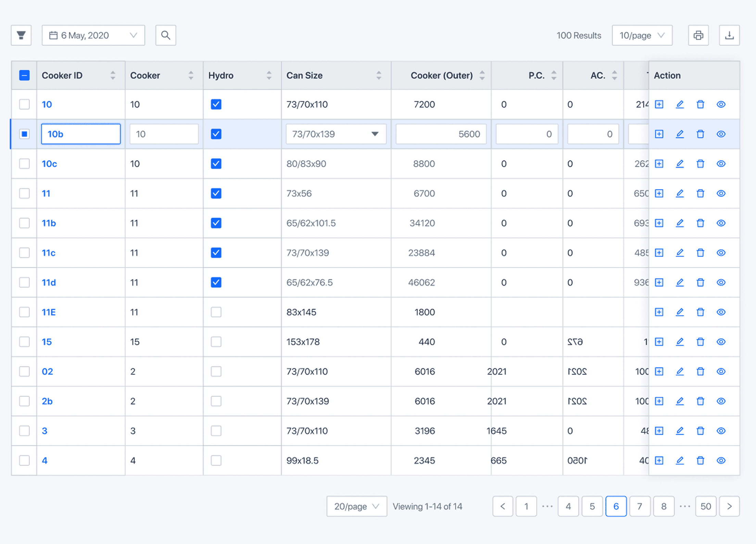Select row checkbox for Cooker ID 02

coord(24,372)
